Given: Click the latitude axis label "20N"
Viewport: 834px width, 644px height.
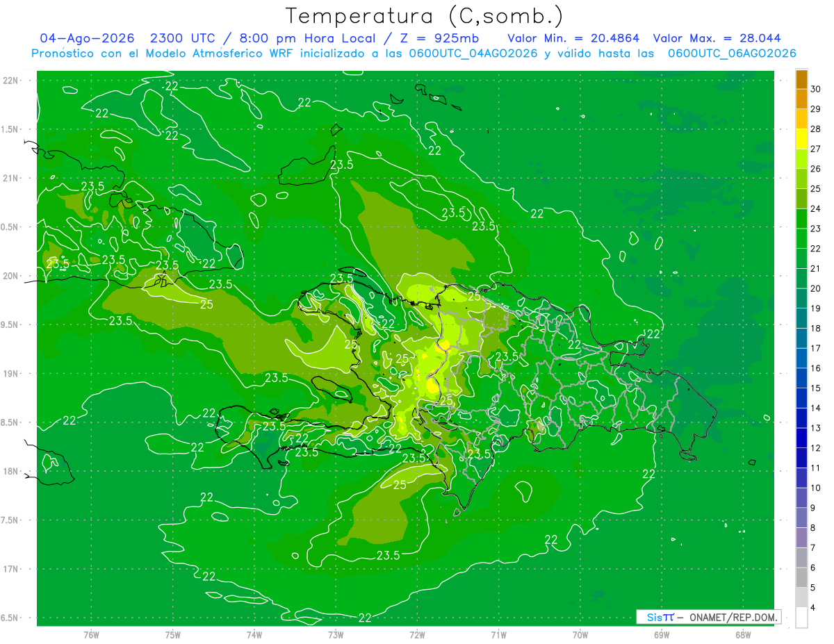Looking at the screenshot, I should pos(12,276).
